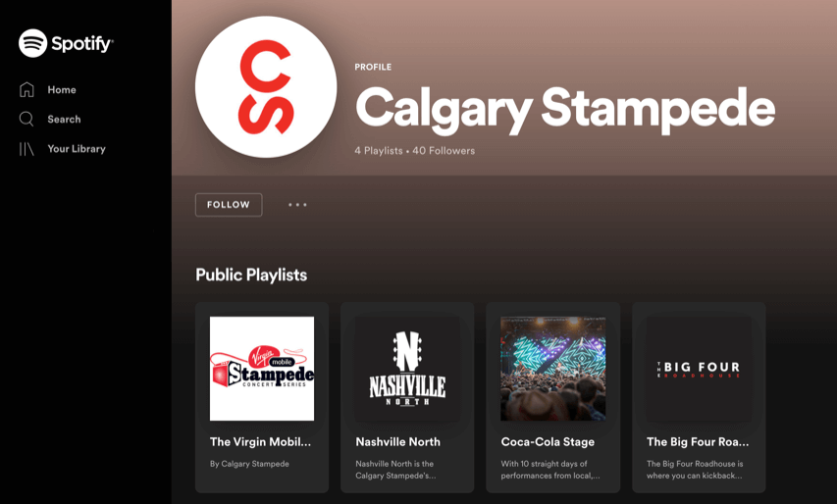Open the Nashville North playlist cover
Screen dimensions: 837x504
[407, 369]
